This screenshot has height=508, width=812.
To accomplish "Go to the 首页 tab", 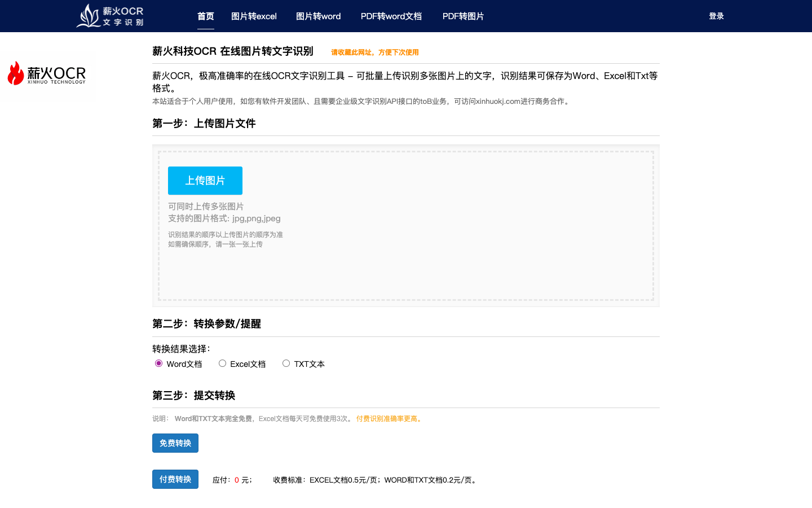I will coord(205,16).
